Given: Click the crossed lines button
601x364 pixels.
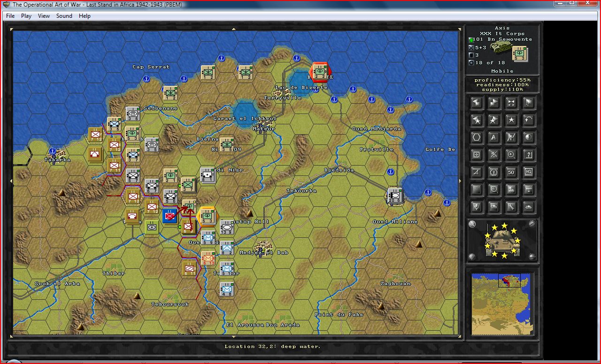Looking at the screenshot, I should (494, 155).
